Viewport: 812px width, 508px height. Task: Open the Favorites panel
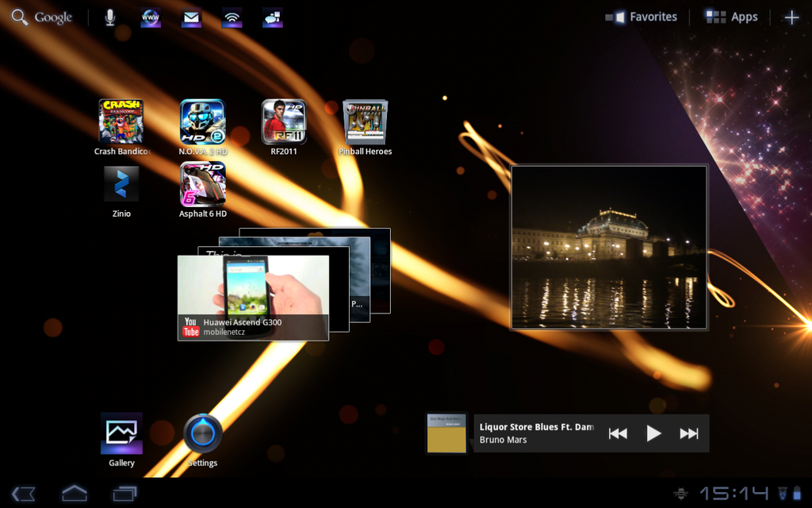pos(641,16)
